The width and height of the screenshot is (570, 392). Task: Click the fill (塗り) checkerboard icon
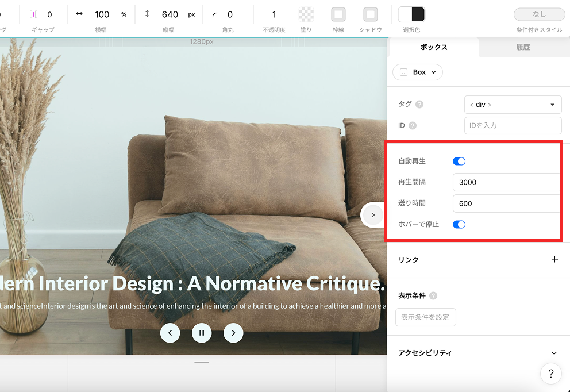pyautogui.click(x=306, y=14)
